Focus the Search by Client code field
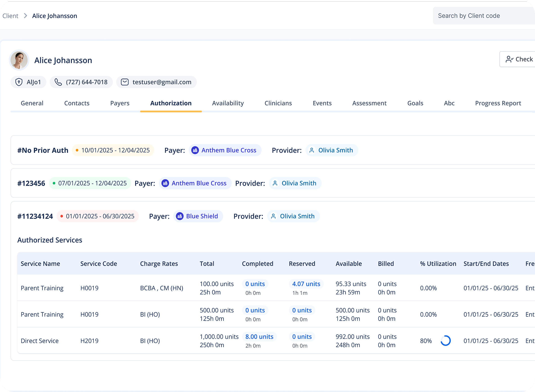This screenshot has height=392, width=535. pyautogui.click(x=484, y=16)
